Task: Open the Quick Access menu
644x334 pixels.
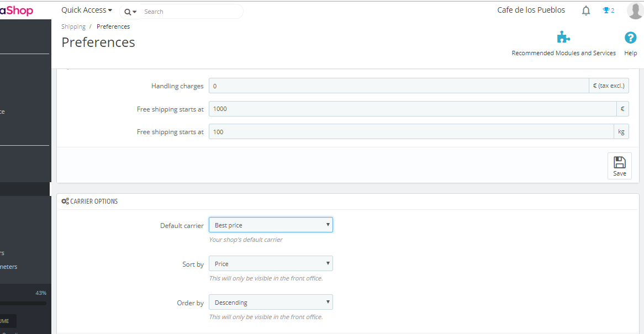Action: coord(87,10)
